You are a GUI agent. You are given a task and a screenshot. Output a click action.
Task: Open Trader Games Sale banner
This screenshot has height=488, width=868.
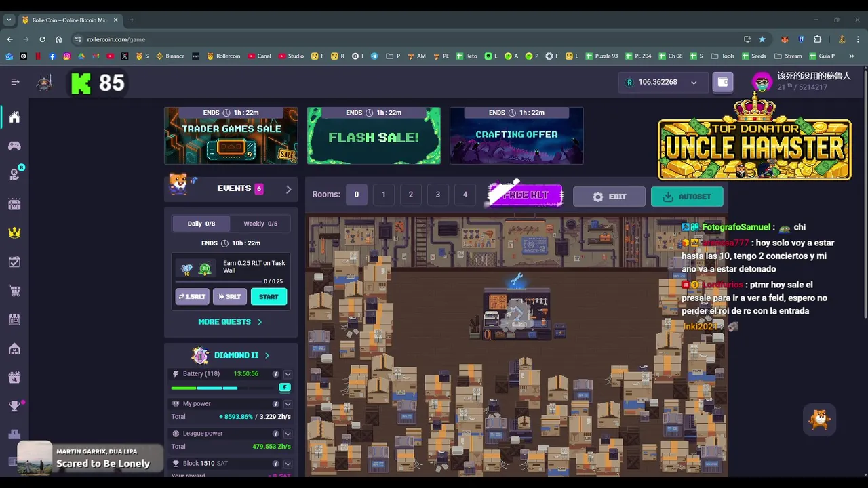231,136
